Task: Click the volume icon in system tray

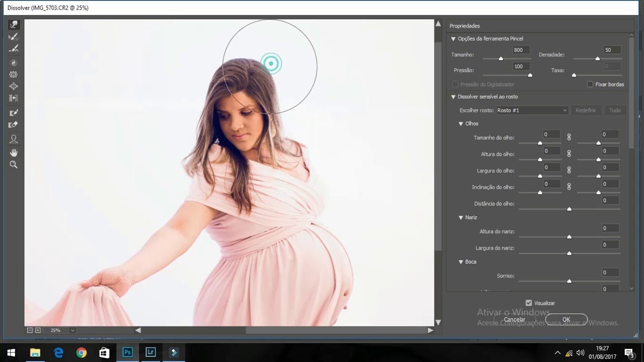Action: point(580,352)
